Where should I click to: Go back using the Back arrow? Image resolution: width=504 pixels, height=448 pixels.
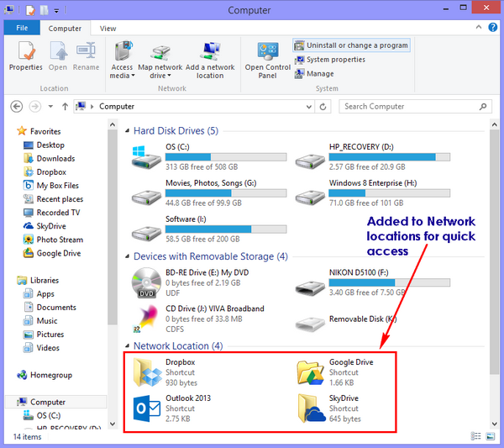17,107
